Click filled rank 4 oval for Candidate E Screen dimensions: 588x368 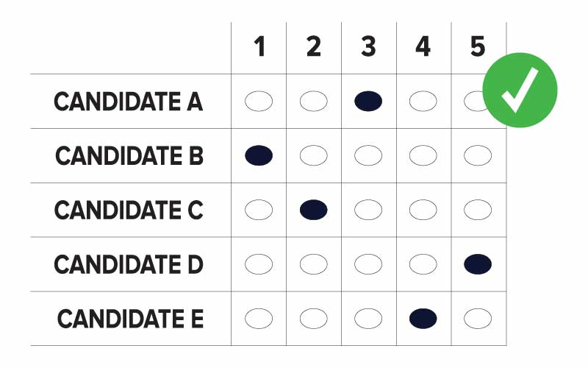point(423,319)
